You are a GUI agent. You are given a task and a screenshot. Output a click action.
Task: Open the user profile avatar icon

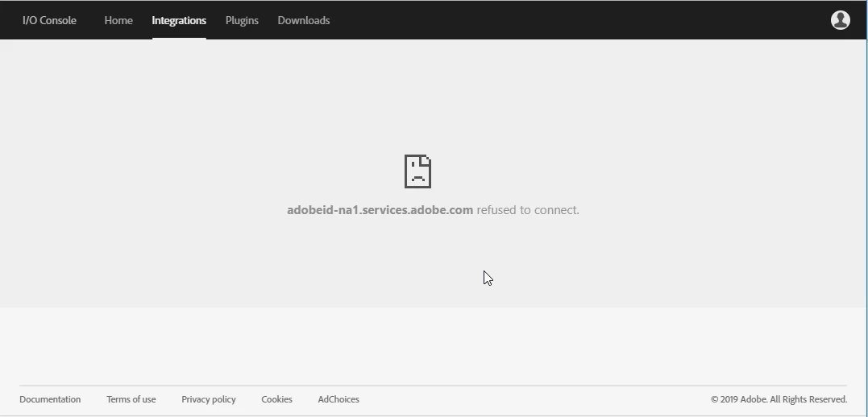point(841,20)
